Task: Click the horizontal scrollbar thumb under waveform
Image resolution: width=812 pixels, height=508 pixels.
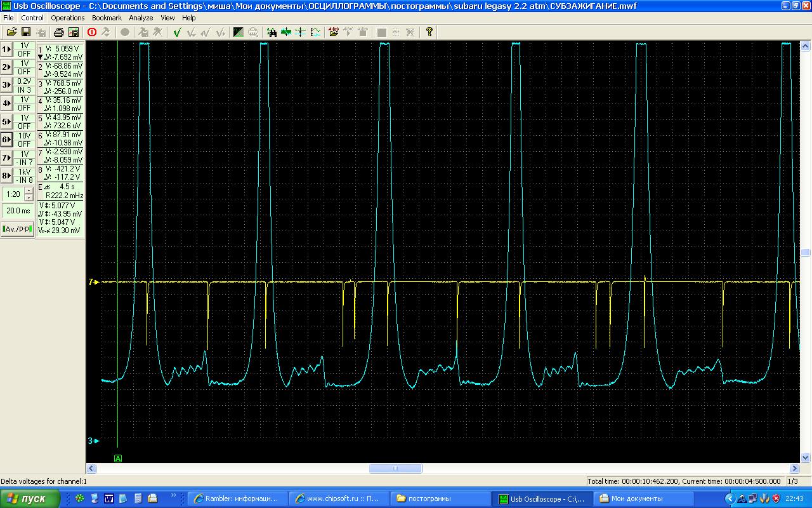Action: (x=395, y=469)
